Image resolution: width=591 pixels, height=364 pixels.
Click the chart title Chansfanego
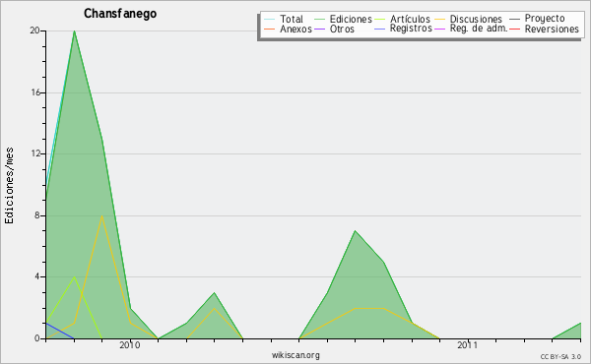(x=120, y=14)
